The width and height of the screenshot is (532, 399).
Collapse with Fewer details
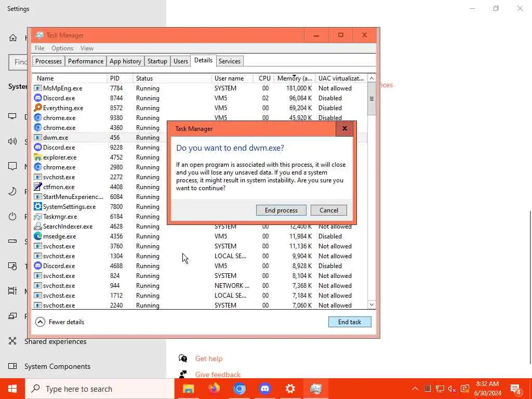[60, 322]
